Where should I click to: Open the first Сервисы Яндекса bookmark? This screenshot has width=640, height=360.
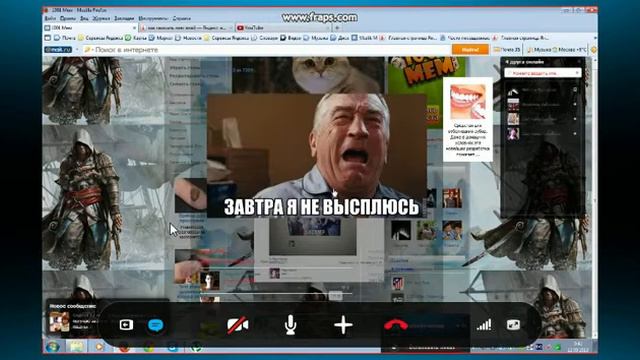click(x=100, y=38)
